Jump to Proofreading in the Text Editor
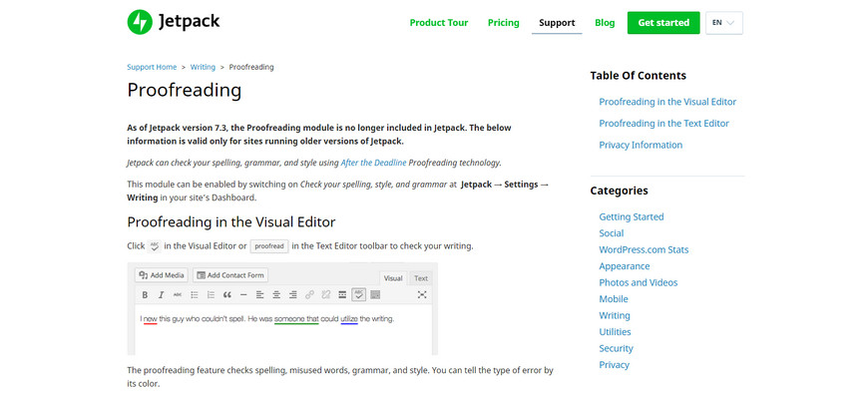 coord(663,124)
